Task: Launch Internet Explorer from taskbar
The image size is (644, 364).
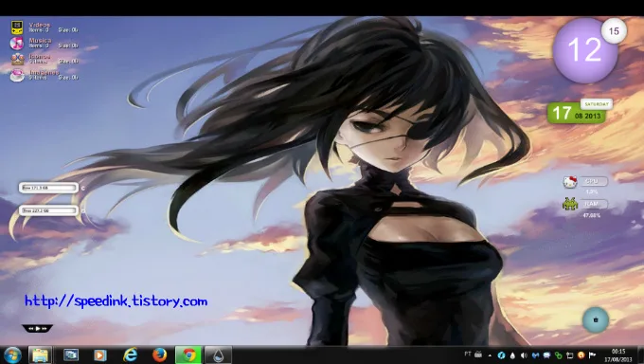Action: [130, 355]
